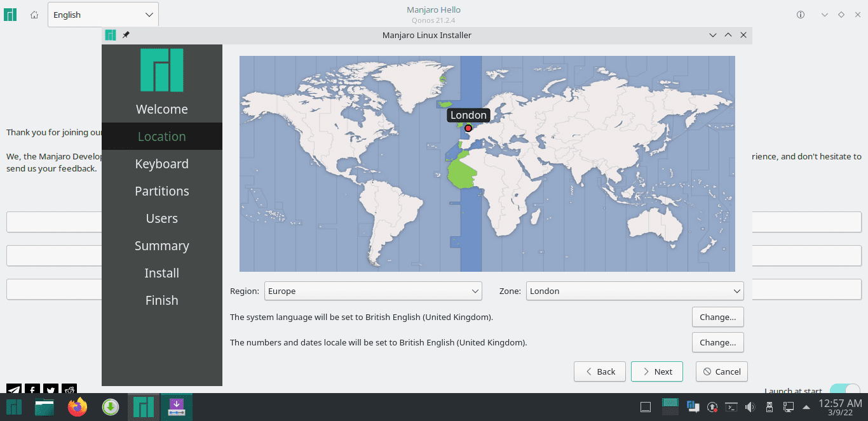
Task: Click the show desktop tray icon
Action: click(x=646, y=407)
